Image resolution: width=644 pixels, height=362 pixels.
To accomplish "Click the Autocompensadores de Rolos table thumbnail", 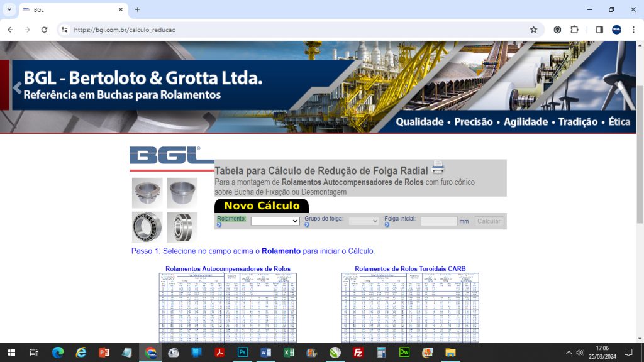I will tap(228, 308).
